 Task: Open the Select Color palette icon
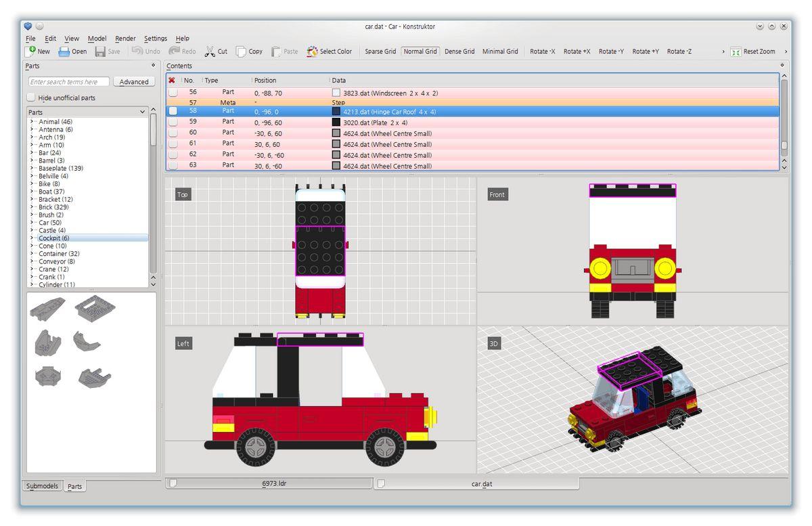coord(312,51)
